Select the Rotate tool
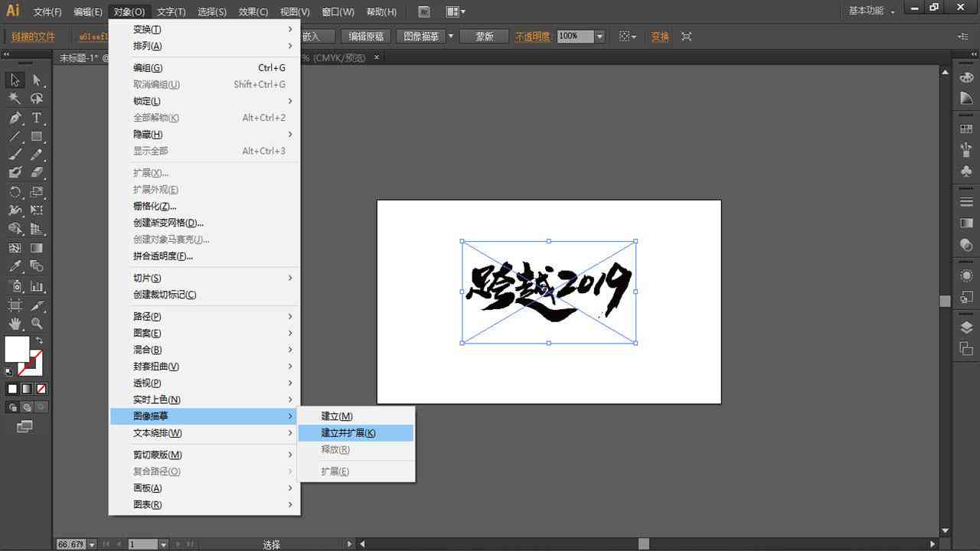This screenshot has width=980, height=551. [15, 192]
